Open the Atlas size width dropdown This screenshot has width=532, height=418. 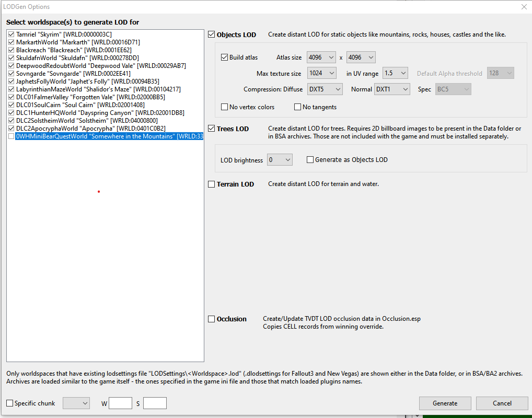[321, 57]
